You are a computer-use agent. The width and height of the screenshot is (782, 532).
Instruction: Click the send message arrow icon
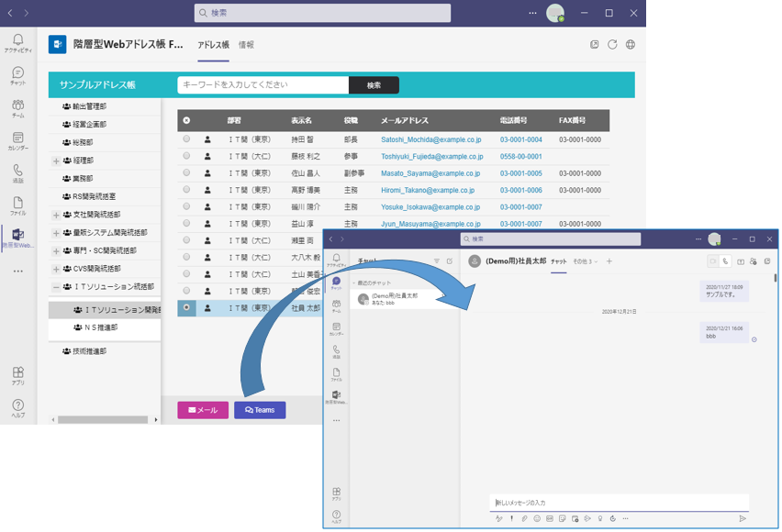tap(743, 519)
